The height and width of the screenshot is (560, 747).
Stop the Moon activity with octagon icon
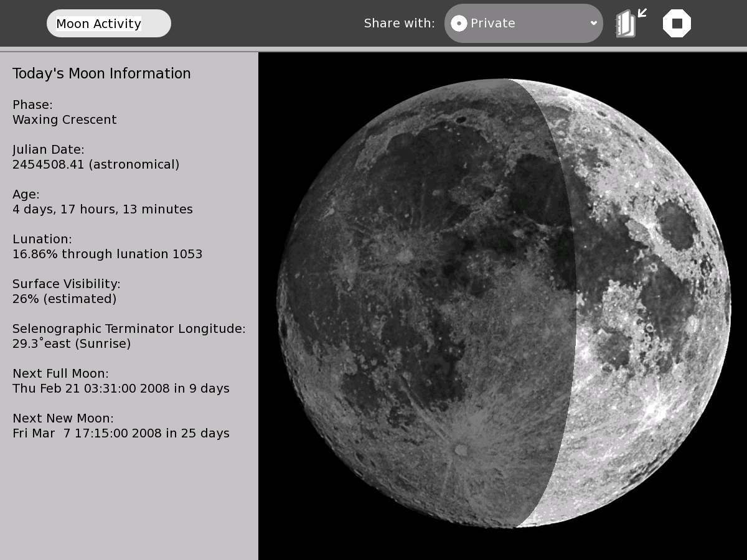click(677, 24)
